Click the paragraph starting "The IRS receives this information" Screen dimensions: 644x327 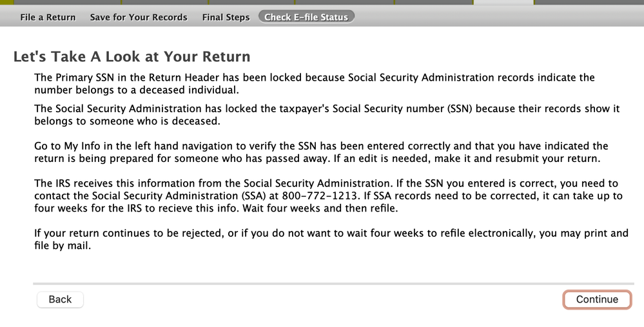(328, 195)
